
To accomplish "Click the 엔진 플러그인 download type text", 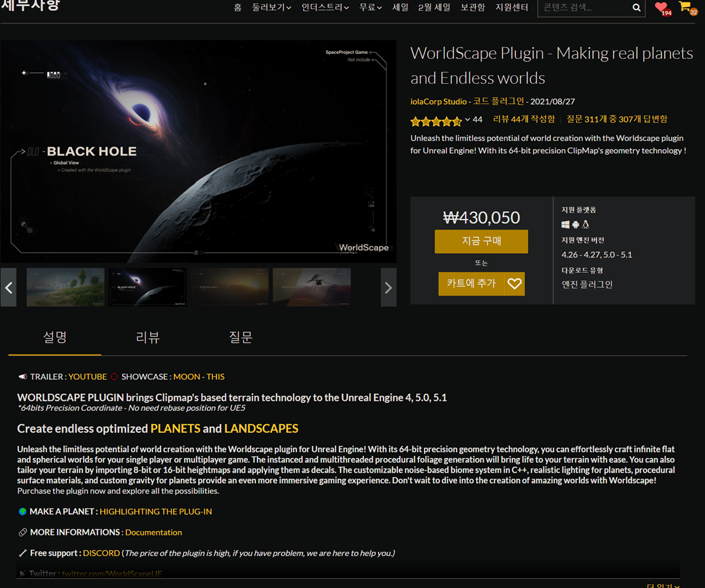I will click(586, 285).
